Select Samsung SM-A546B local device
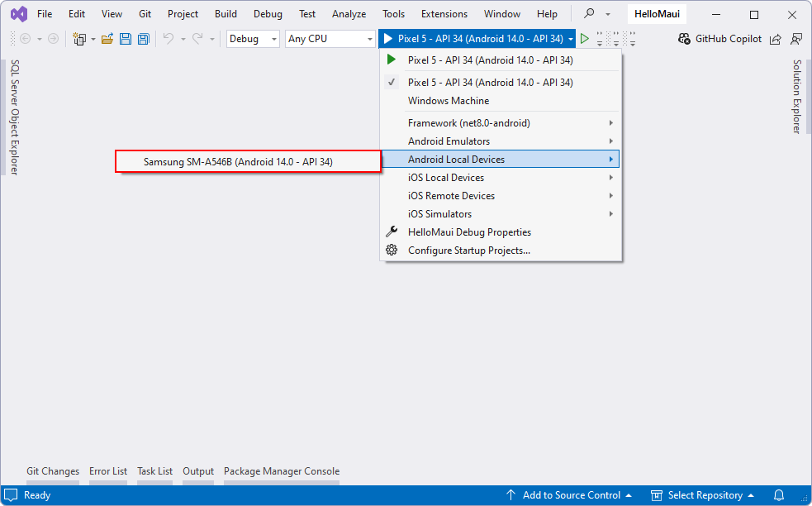Screen dimensions: 812x506 pyautogui.click(x=238, y=162)
